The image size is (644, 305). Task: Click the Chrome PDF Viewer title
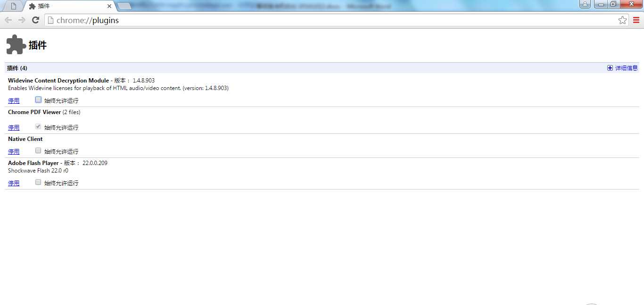tap(34, 112)
